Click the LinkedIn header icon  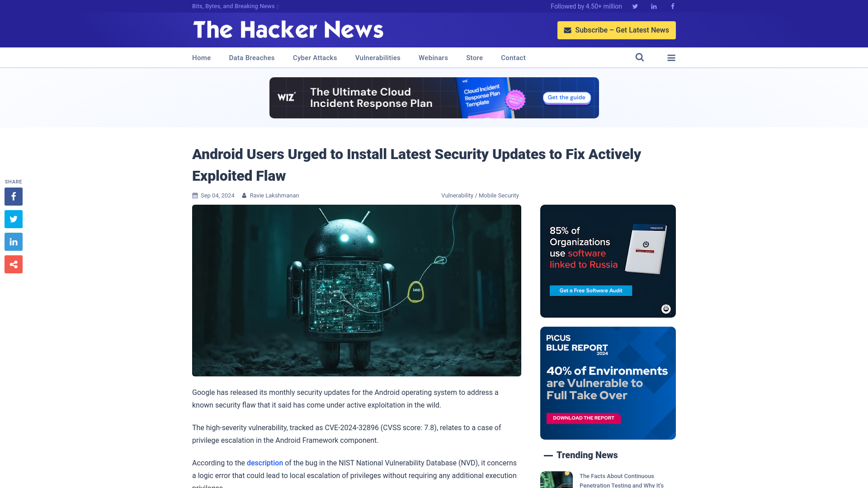coord(654,6)
